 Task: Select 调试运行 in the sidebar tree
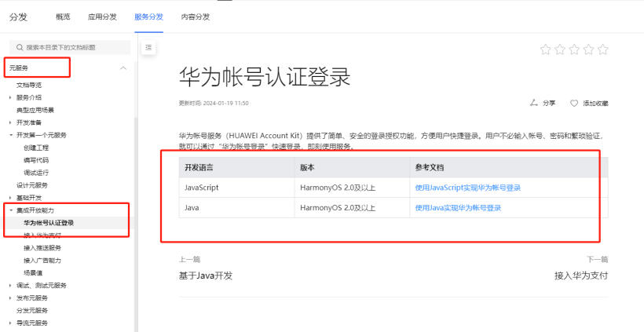(36, 173)
